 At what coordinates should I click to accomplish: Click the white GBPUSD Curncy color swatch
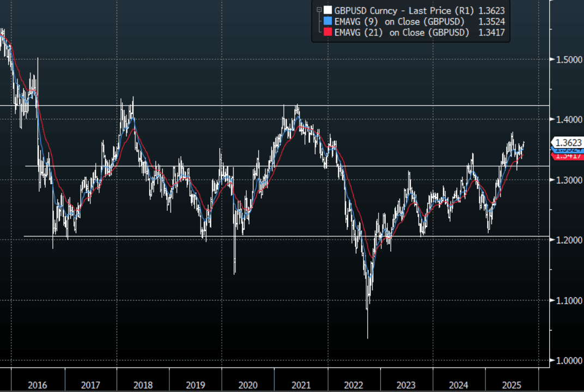(x=328, y=10)
